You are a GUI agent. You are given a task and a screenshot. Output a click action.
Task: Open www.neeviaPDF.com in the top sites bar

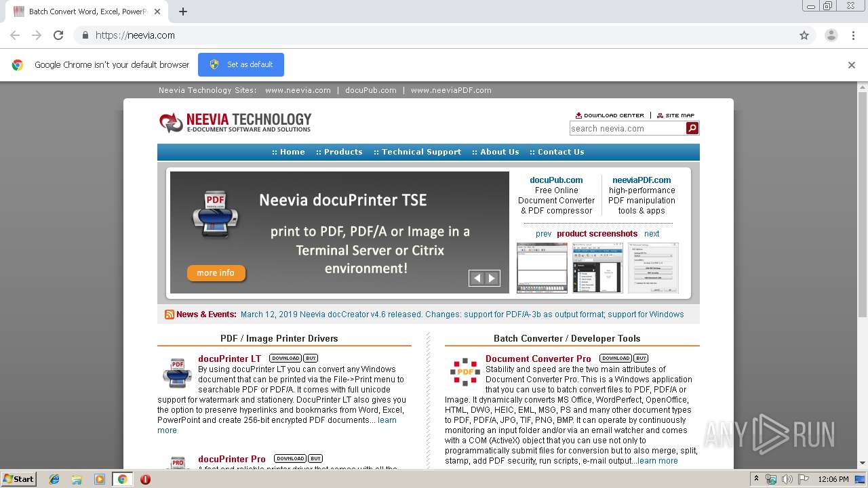(451, 90)
